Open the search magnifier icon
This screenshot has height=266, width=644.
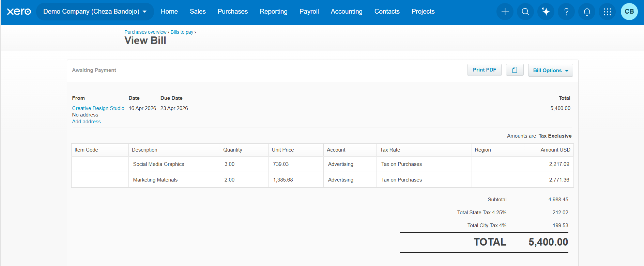click(525, 12)
